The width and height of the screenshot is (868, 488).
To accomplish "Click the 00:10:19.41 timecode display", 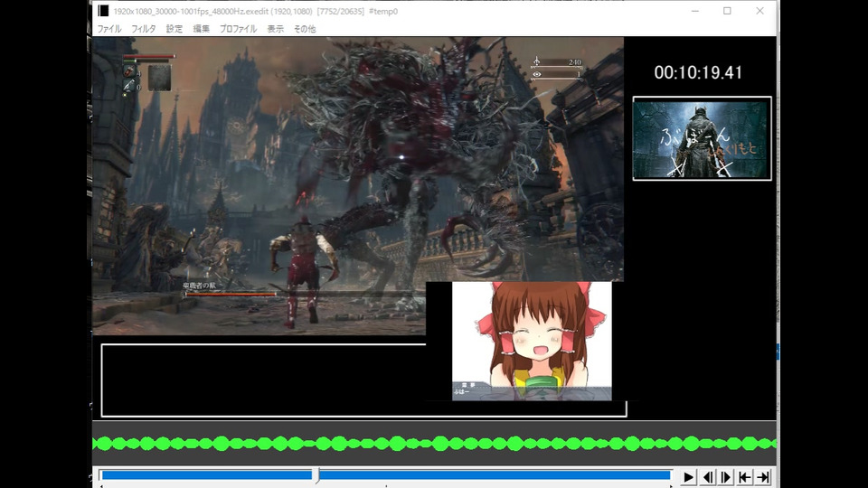I will click(698, 72).
